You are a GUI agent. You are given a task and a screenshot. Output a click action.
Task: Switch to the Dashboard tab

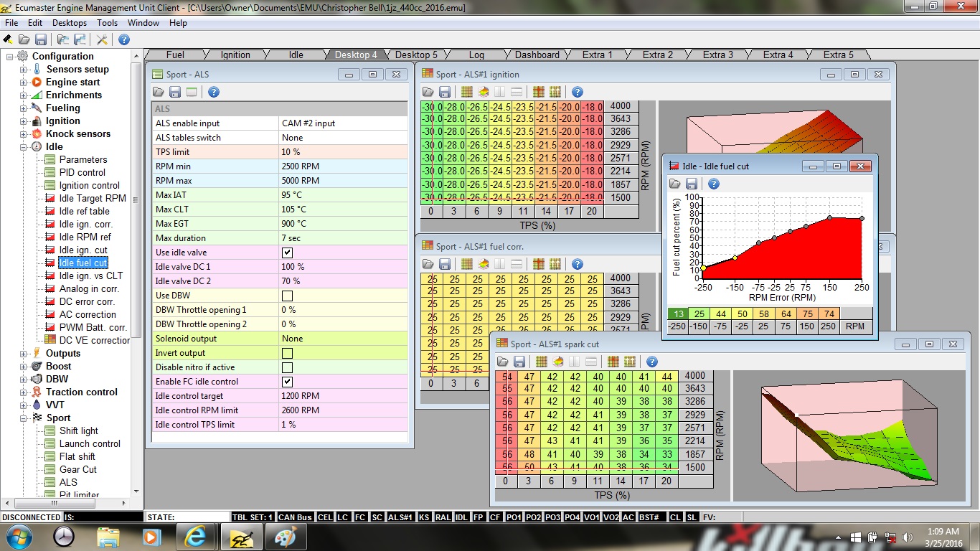(537, 55)
